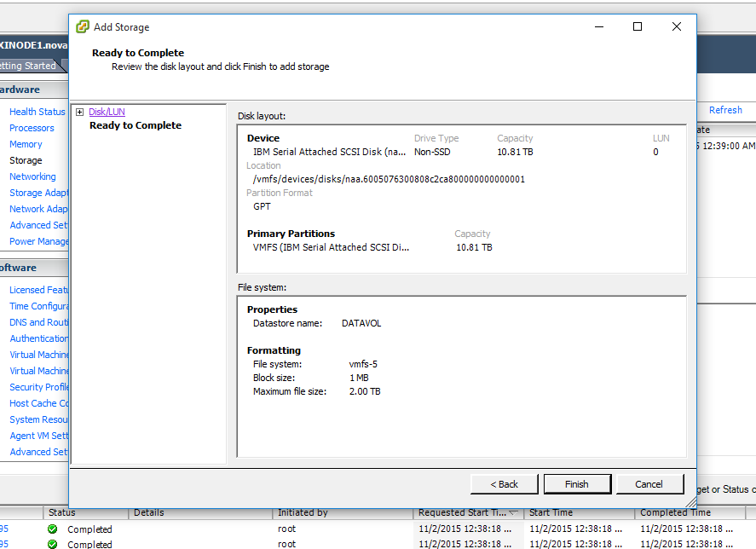Viewport: 756px width, 549px height.
Task: Open Networking in Hardware list
Action: (x=32, y=176)
